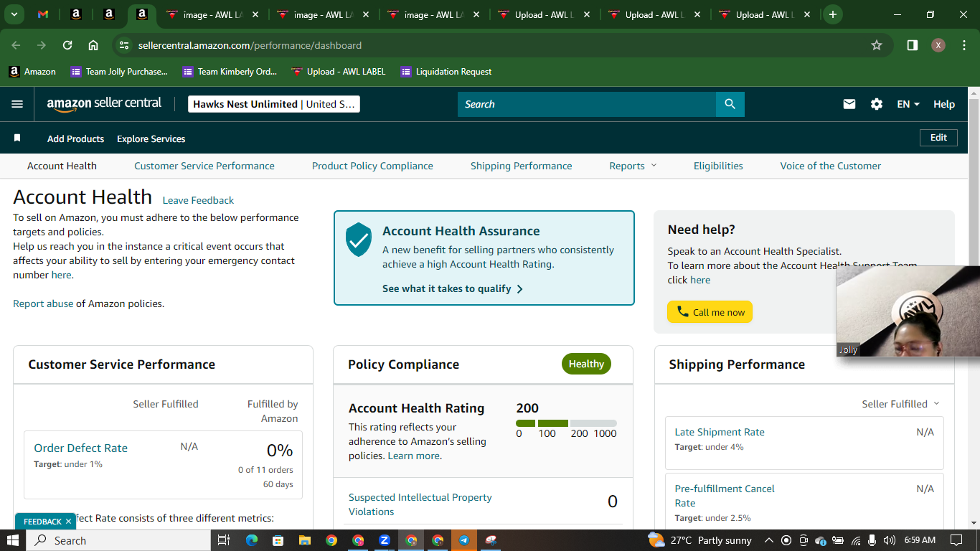
Task: Click the Amazon Seller Central logo
Action: pos(104,104)
